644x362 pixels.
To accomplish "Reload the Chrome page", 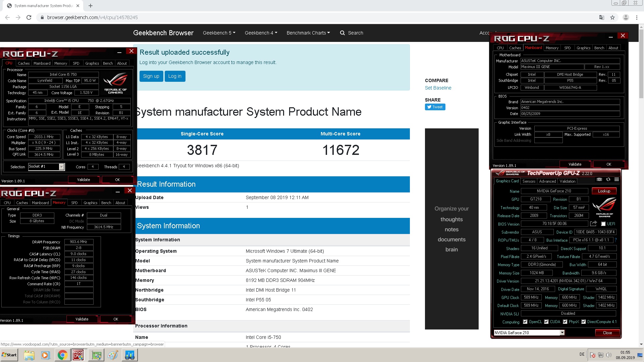I will pos(29,17).
